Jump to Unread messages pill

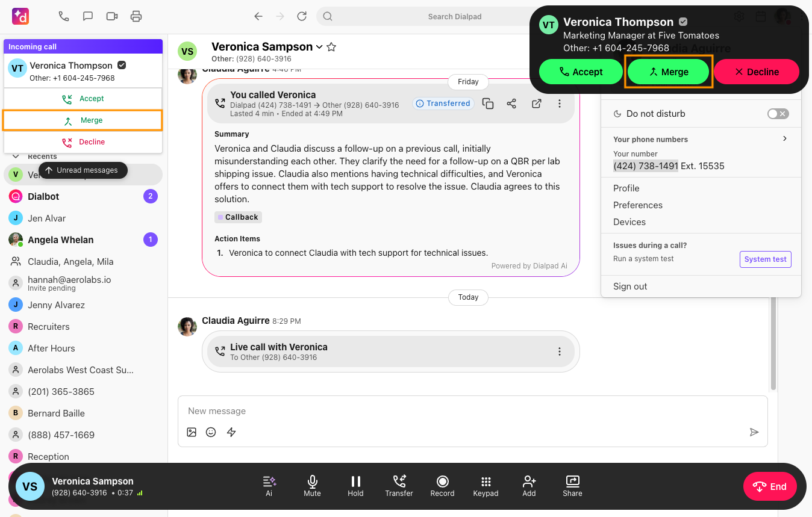[x=83, y=170]
